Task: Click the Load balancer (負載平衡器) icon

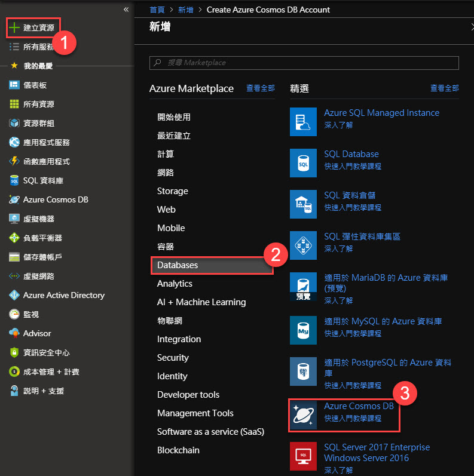Action: point(14,238)
